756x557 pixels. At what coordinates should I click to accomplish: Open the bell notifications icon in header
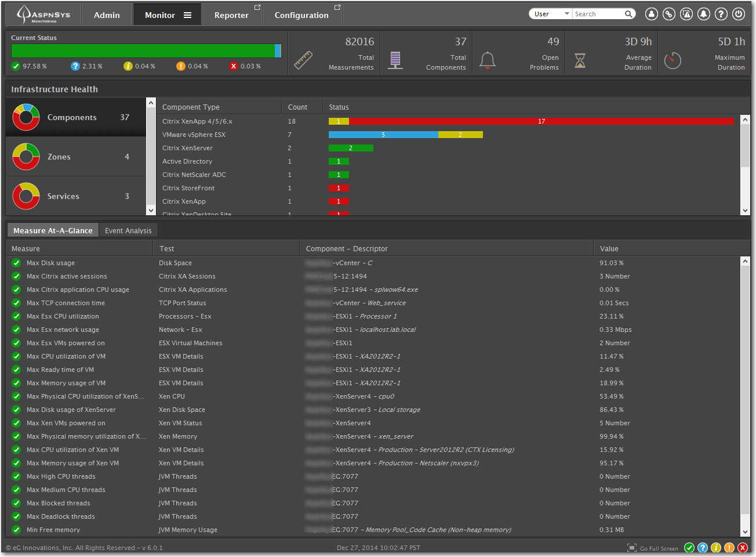coord(704,14)
